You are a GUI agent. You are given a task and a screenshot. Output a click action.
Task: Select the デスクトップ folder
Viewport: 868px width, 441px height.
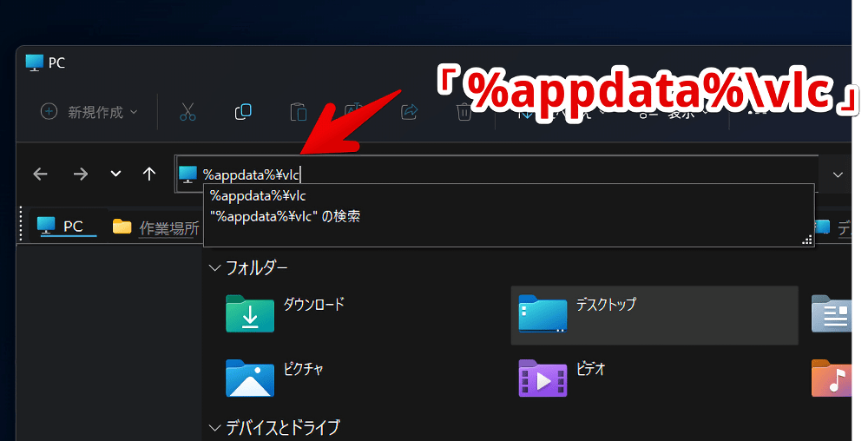pos(654,315)
